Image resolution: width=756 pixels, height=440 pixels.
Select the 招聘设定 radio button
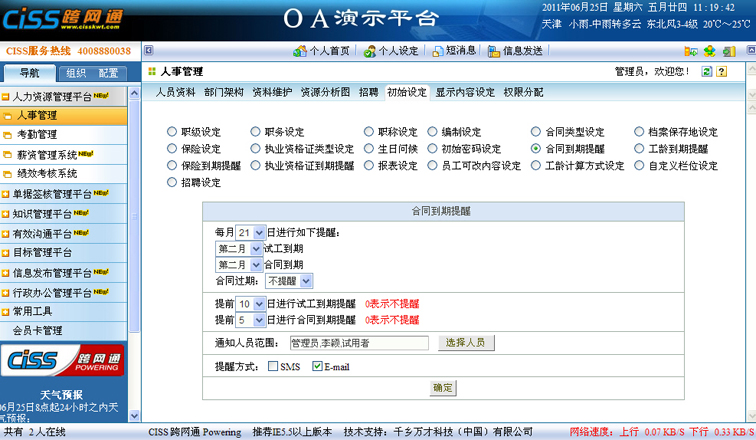tap(171, 183)
